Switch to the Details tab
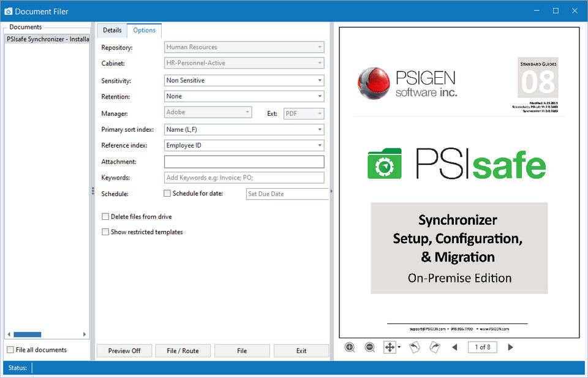This screenshot has width=588, height=378. tap(112, 30)
